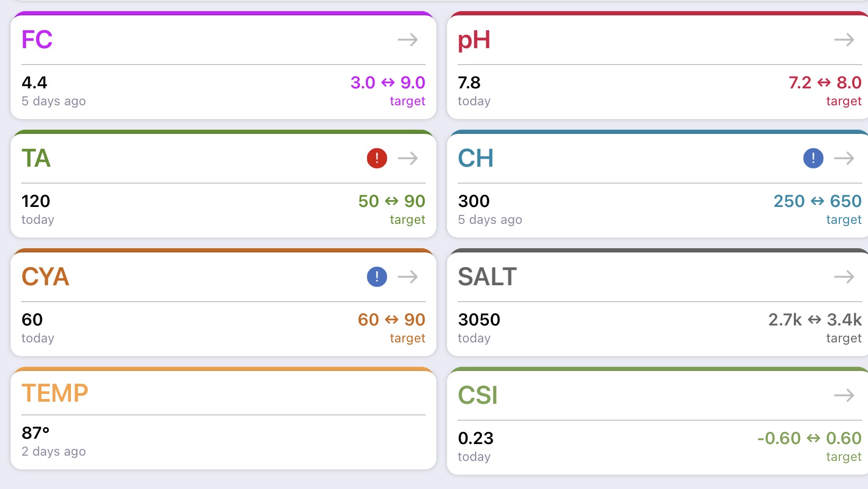The width and height of the screenshot is (868, 489).
Task: Click the blue CH info alert icon
Action: [x=813, y=158]
